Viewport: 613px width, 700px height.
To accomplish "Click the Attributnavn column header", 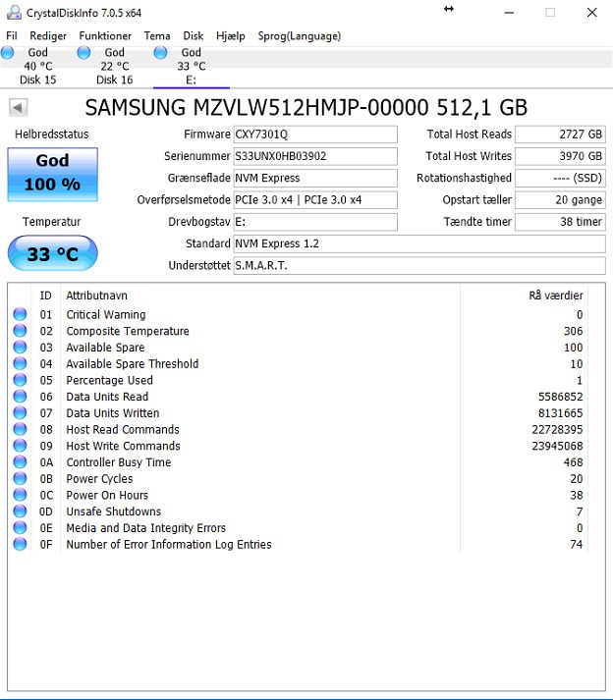I will (97, 296).
